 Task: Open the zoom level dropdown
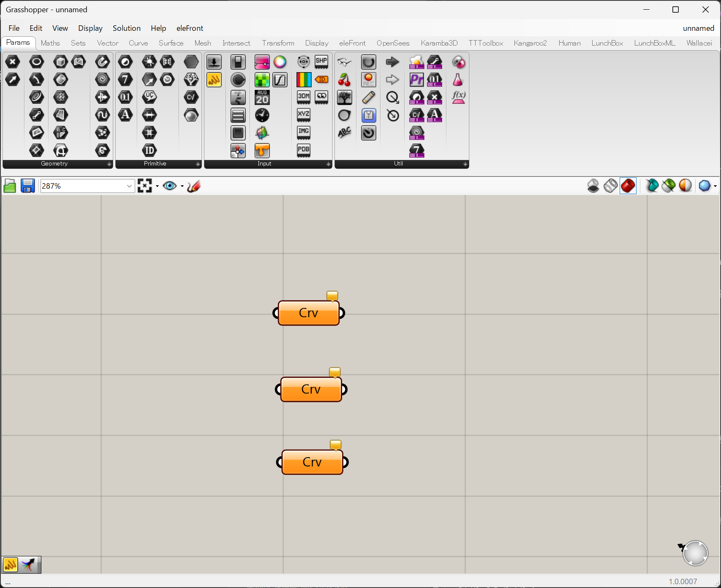(x=129, y=186)
